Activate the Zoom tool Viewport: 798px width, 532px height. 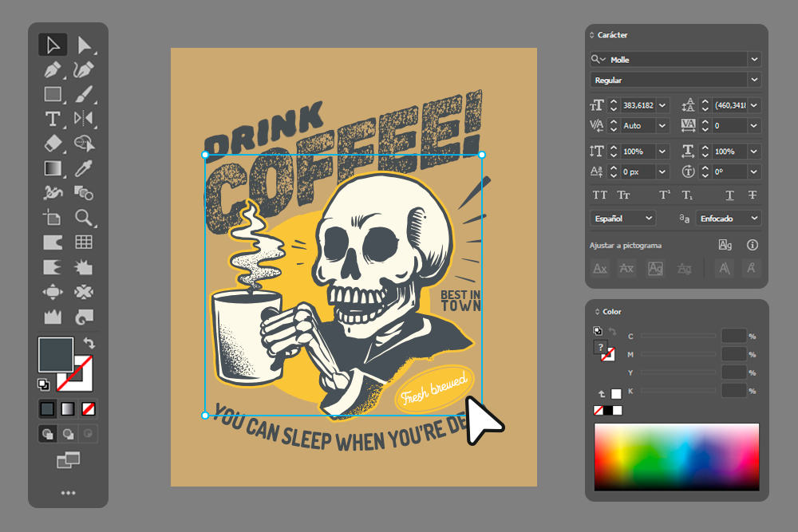[x=84, y=218]
